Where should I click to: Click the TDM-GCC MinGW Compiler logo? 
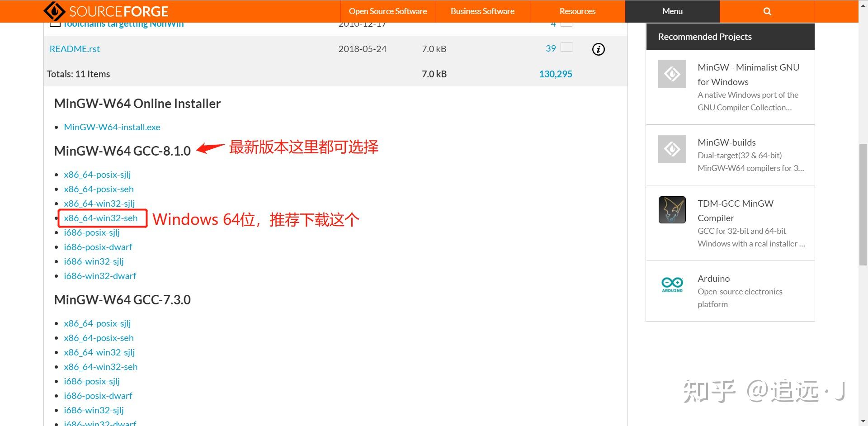click(672, 210)
